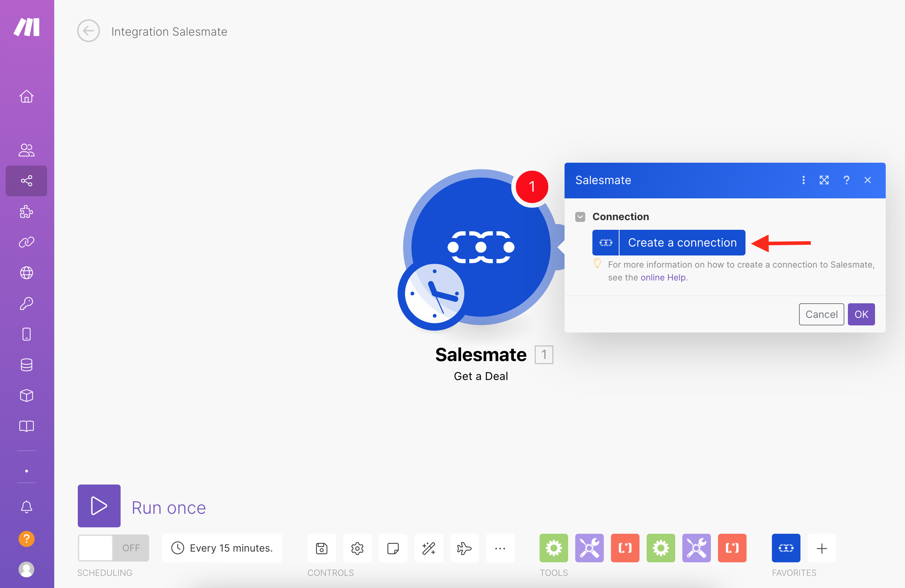This screenshot has width=905, height=588.
Task: Open the first orange Text parser tool
Action: click(x=625, y=548)
